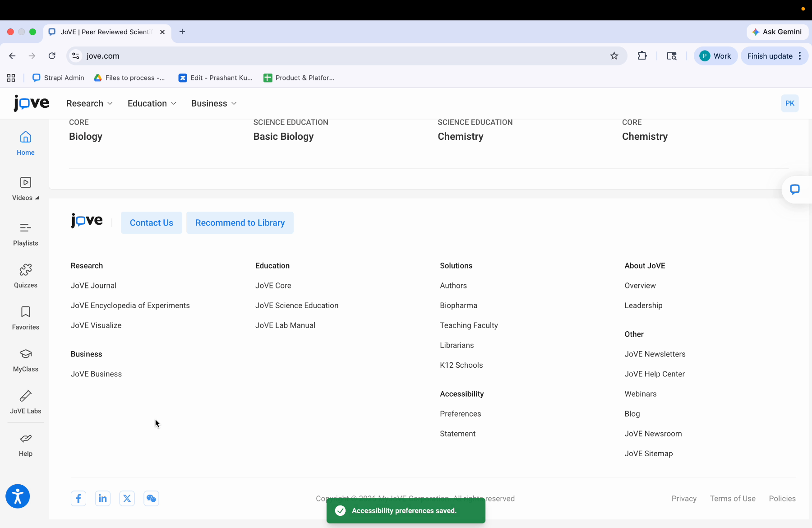
Task: Open JoVE Core footer link
Action: click(273, 286)
